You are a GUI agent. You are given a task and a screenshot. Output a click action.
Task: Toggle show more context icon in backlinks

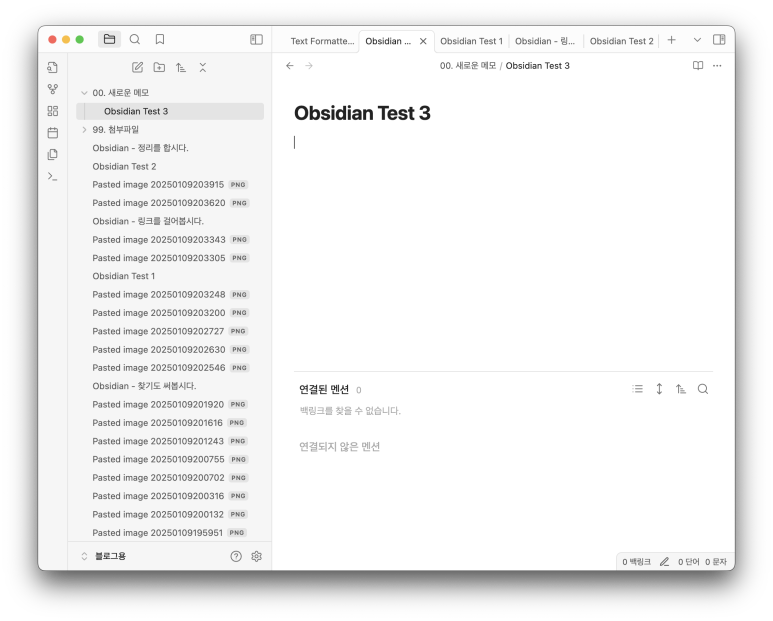(x=659, y=389)
